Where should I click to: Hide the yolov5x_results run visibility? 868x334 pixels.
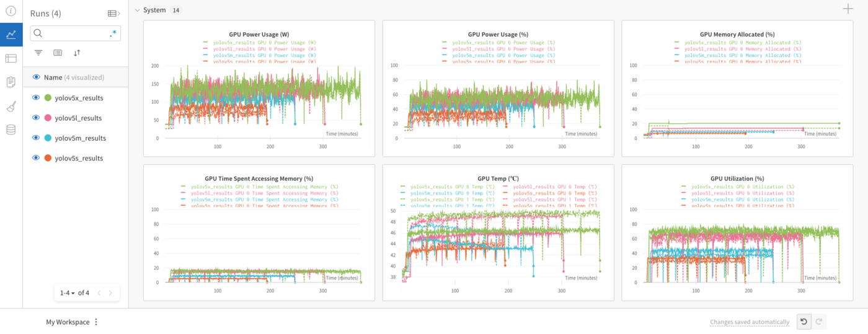click(36, 98)
